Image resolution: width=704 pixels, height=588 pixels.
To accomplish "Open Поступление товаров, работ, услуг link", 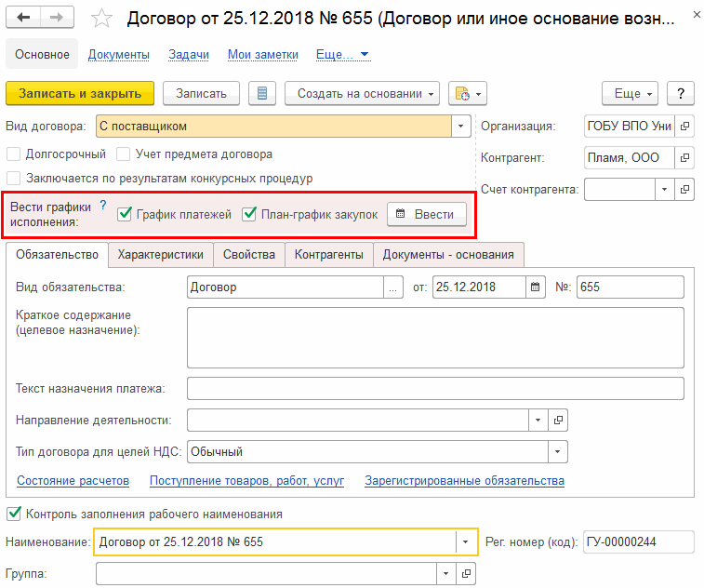I will (x=246, y=481).
